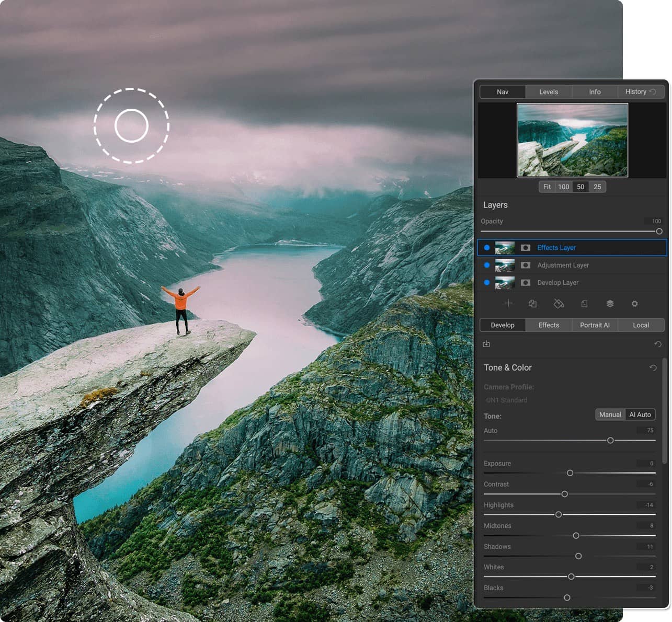The width and height of the screenshot is (672, 622).
Task: Click the Midtones value field showing 8
Action: [x=646, y=526]
